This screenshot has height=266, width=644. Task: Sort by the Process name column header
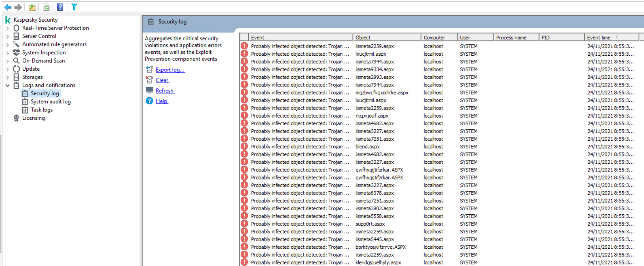[516, 37]
